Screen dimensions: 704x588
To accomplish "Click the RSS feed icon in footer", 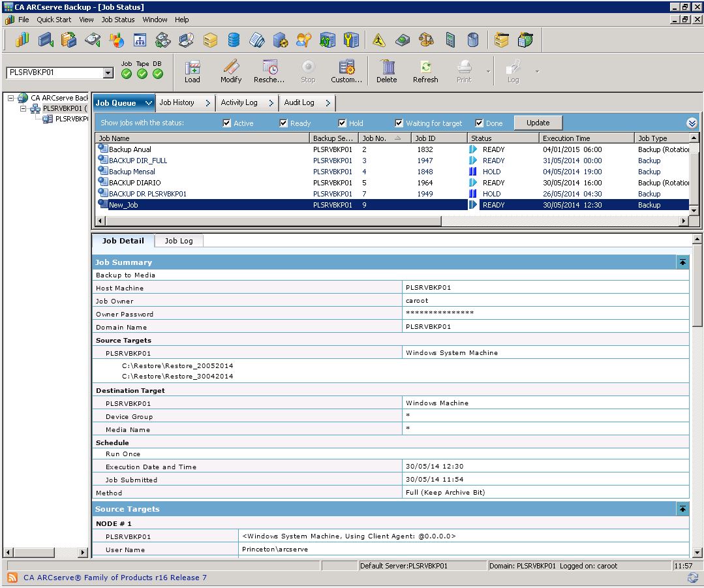I will (12, 578).
